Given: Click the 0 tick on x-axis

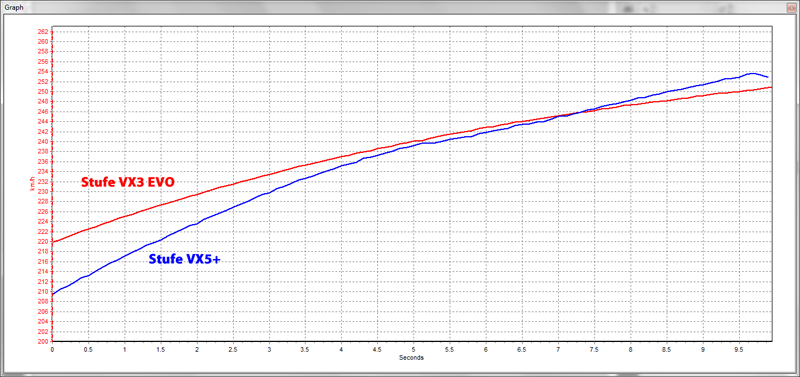Looking at the screenshot, I should [52, 350].
